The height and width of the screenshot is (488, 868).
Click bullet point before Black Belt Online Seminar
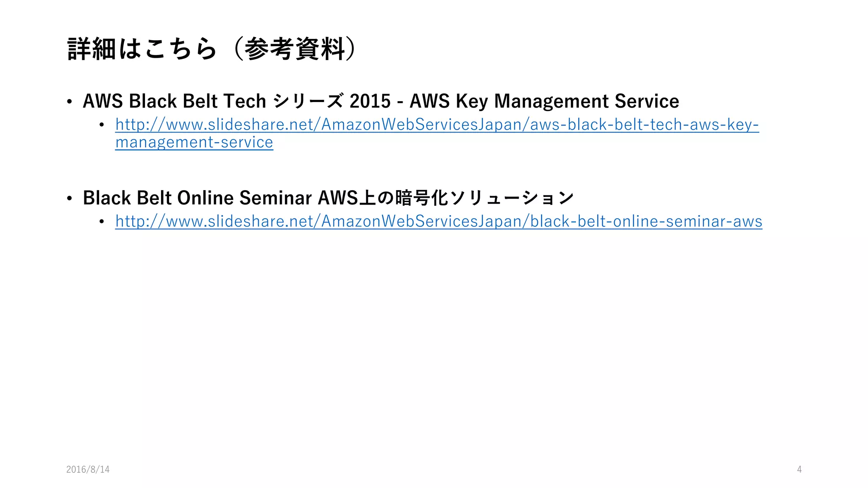tap(70, 198)
